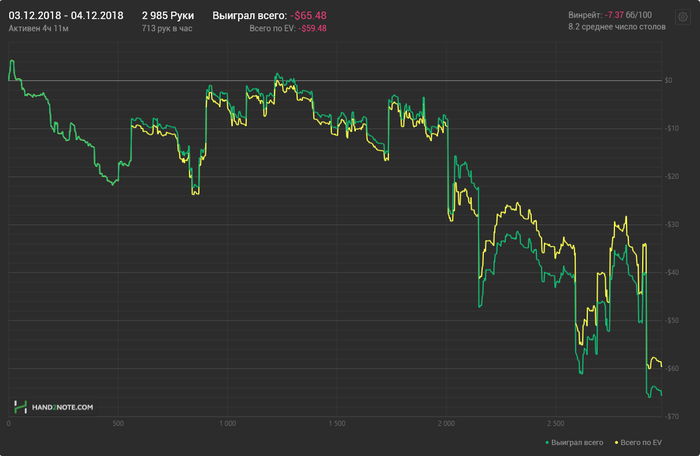Click the 500 x-axis label
Screen dimensions: 700x456
118,423
